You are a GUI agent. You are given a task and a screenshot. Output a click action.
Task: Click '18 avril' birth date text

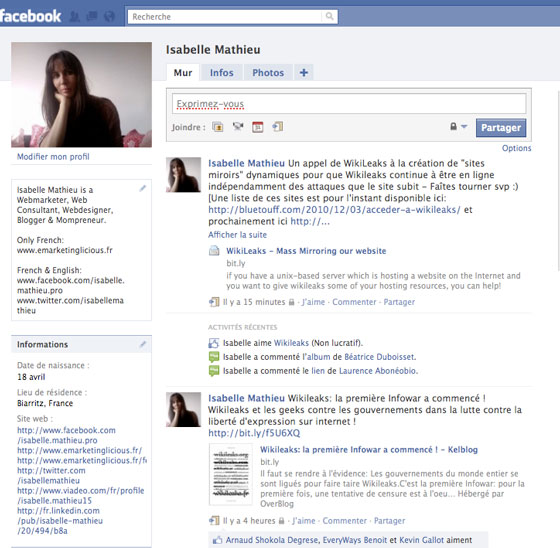31,377
